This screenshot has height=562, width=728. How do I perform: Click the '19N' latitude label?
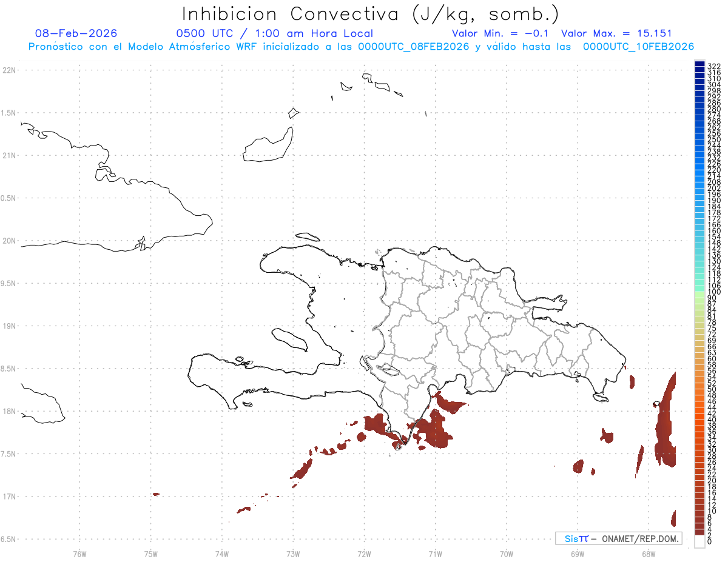[9, 326]
